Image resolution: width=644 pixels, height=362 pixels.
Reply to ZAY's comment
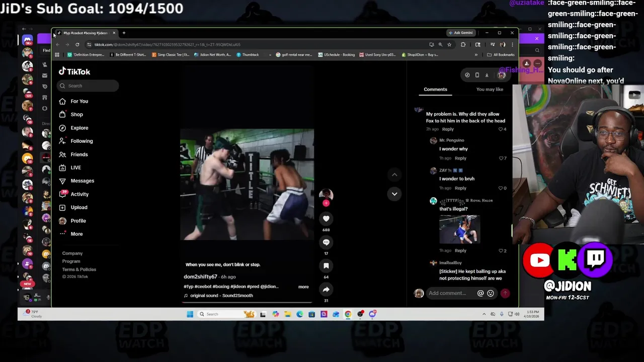[460, 188]
